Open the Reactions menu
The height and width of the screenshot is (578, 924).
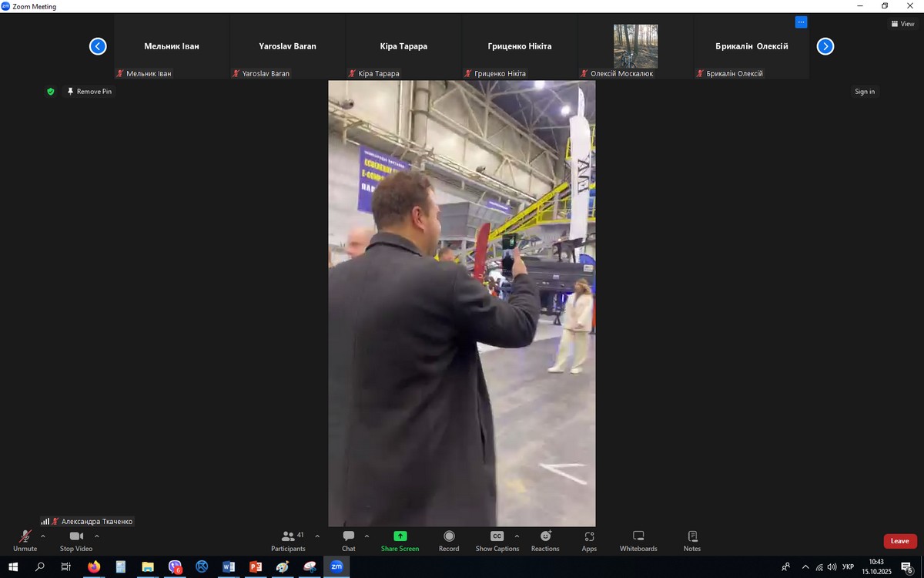pyautogui.click(x=545, y=536)
